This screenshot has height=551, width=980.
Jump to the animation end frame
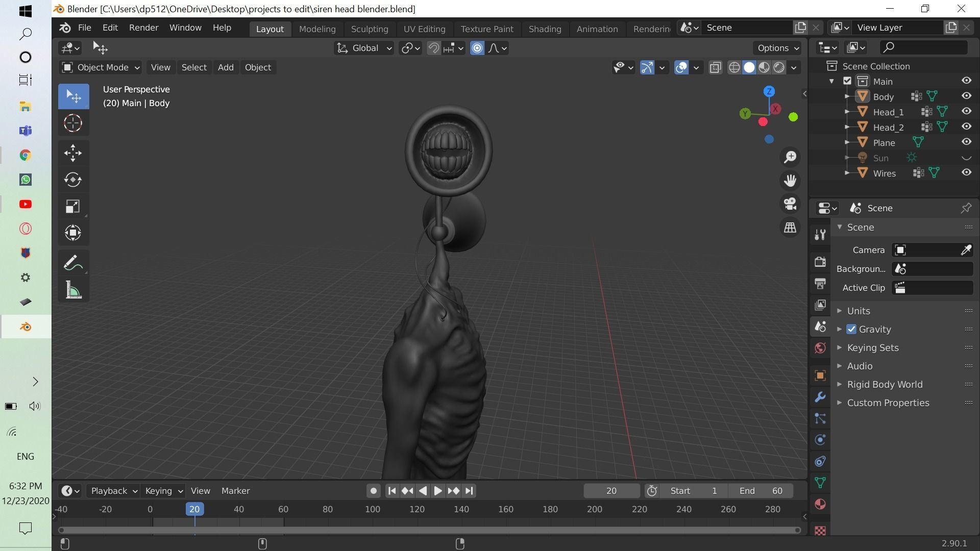(x=469, y=491)
